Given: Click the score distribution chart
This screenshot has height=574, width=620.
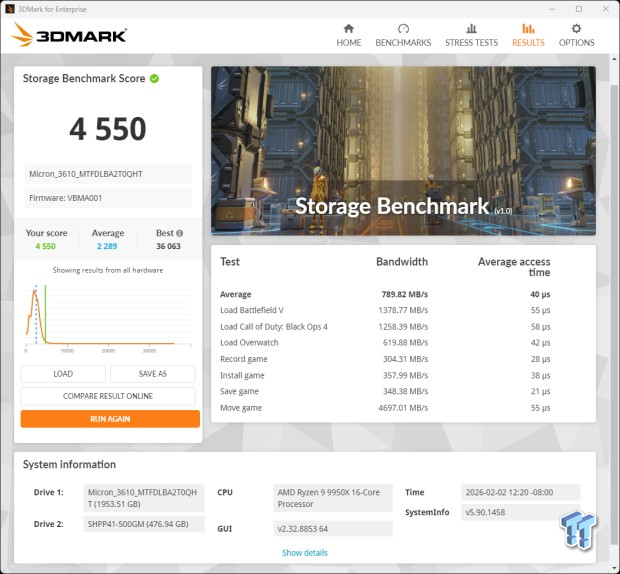Looking at the screenshot, I should [108, 316].
